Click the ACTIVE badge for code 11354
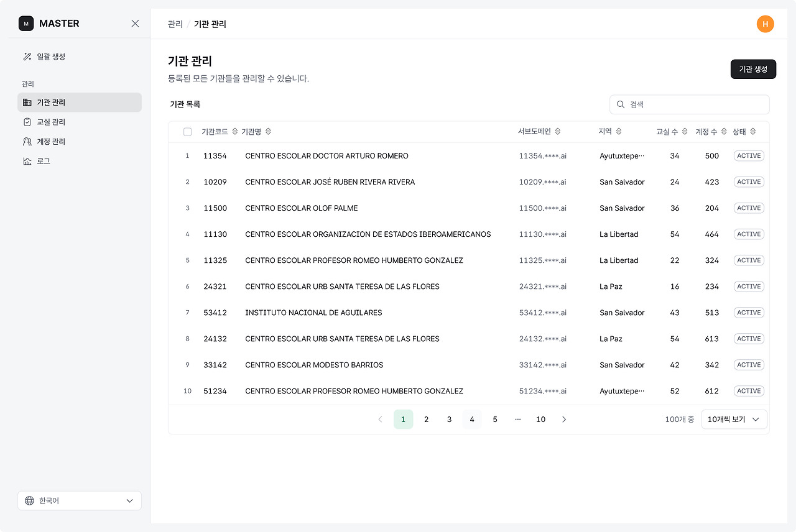The image size is (796, 532). coord(749,156)
